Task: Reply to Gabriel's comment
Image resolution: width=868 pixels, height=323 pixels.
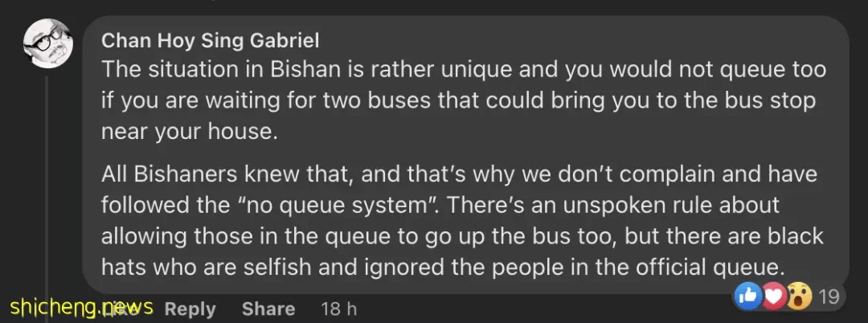Action: [190, 309]
